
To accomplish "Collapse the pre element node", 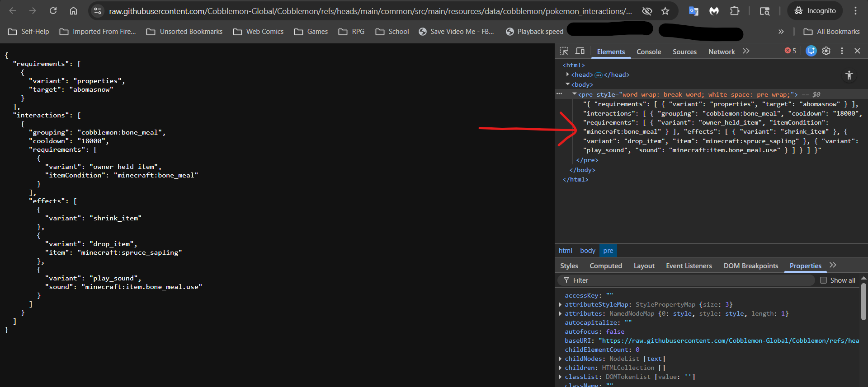I will [x=574, y=94].
